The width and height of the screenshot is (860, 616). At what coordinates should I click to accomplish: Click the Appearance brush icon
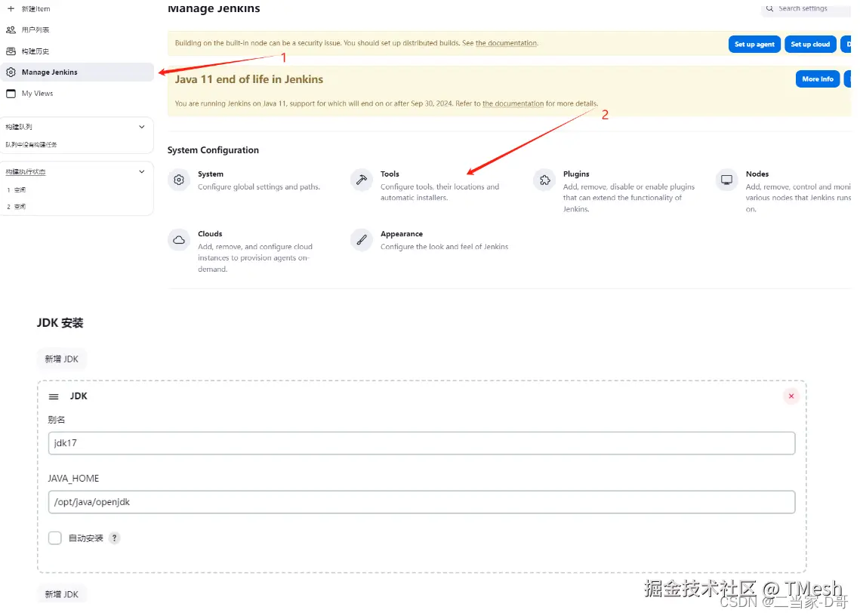pos(362,240)
